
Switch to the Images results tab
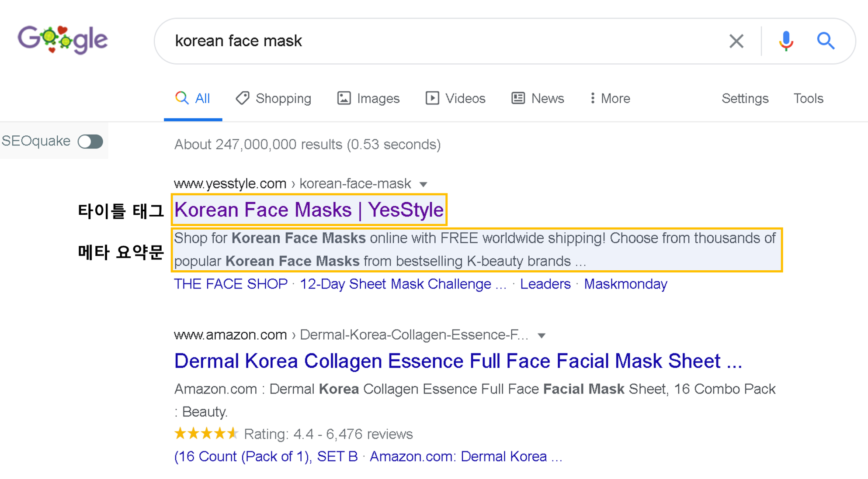click(368, 98)
